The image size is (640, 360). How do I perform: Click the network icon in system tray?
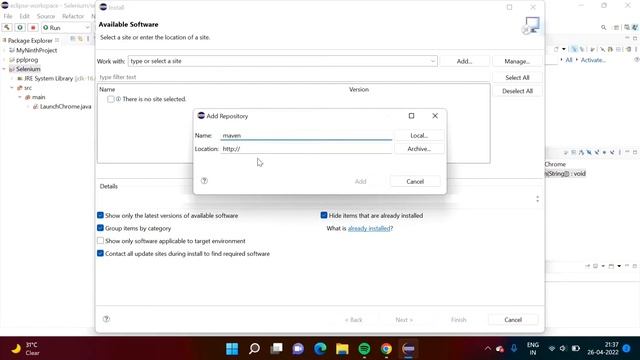pos(552,349)
